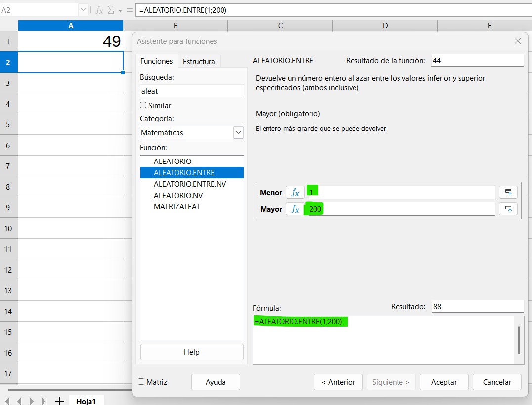Click the fx button next to Menor
This screenshot has width=532, height=405.
(295, 192)
